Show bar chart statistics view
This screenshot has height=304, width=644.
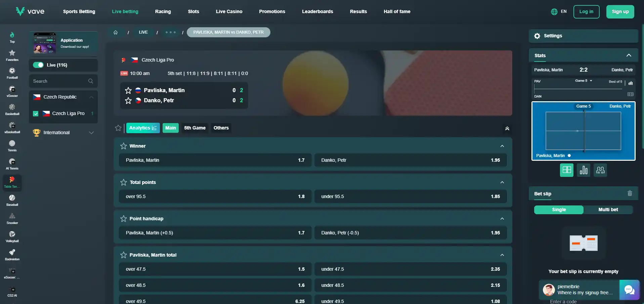pos(584,170)
